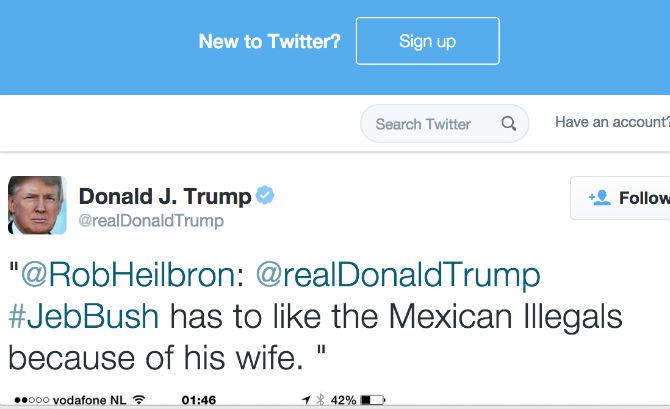Screen dimensions: 670x409
Task: Focus the Search Twitter field
Action: pyautogui.click(x=423, y=124)
